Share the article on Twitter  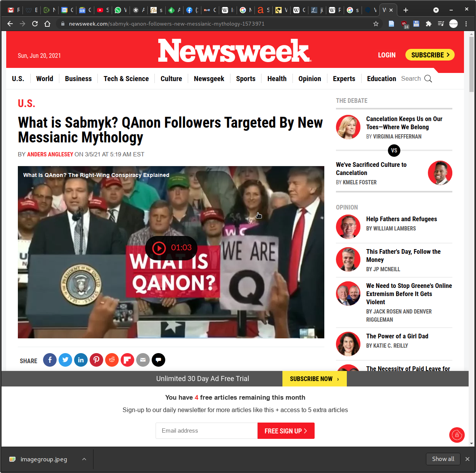[x=65, y=360]
